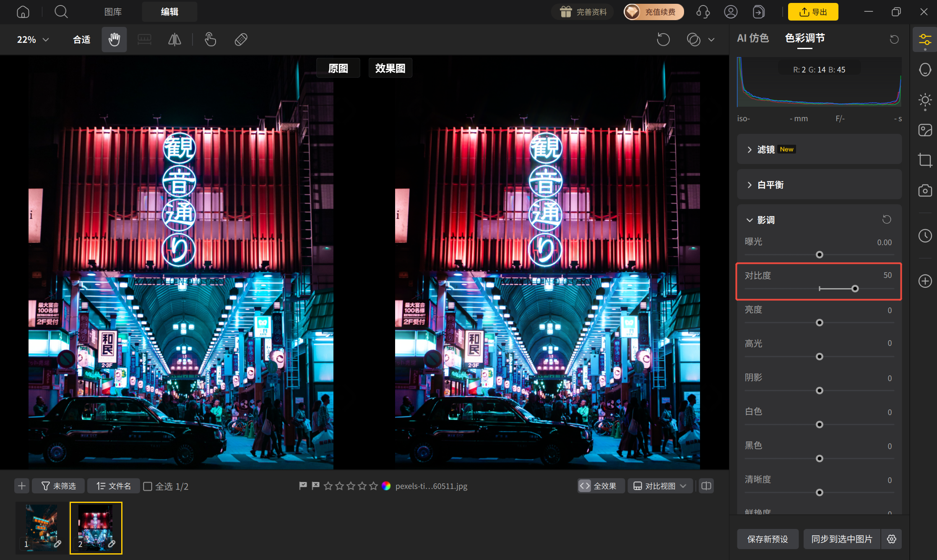Viewport: 937px width, 560px height.
Task: Switch to the 编辑 tab
Action: pyautogui.click(x=169, y=12)
